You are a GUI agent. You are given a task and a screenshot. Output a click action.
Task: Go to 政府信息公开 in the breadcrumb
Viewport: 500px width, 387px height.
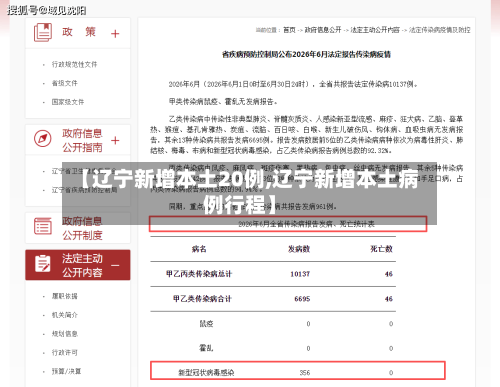323,30
